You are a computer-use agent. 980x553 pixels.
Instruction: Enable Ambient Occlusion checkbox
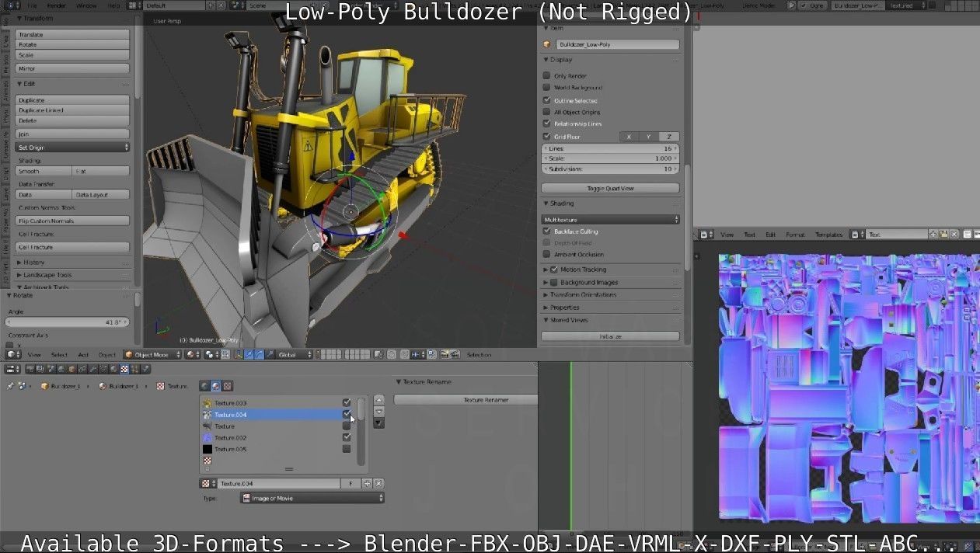[546, 254]
